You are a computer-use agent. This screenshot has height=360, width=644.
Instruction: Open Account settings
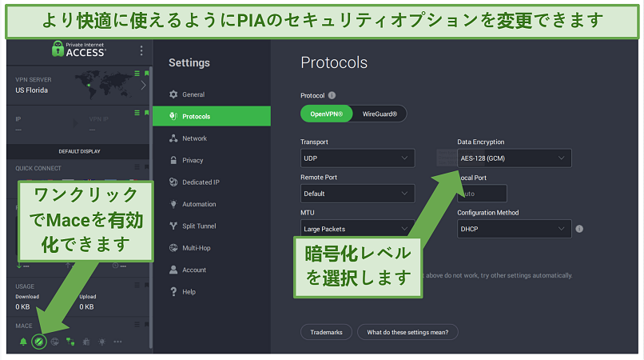pyautogui.click(x=212, y=270)
